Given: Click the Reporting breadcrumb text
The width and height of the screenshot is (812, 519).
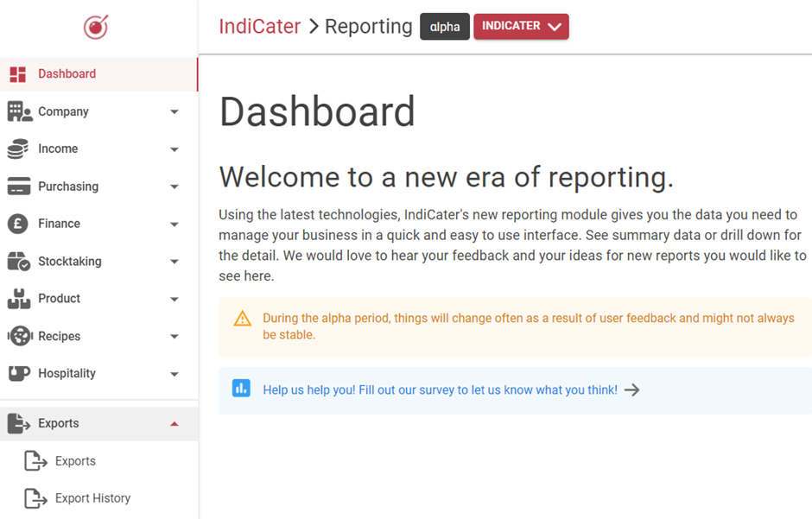Looking at the screenshot, I should point(368,27).
